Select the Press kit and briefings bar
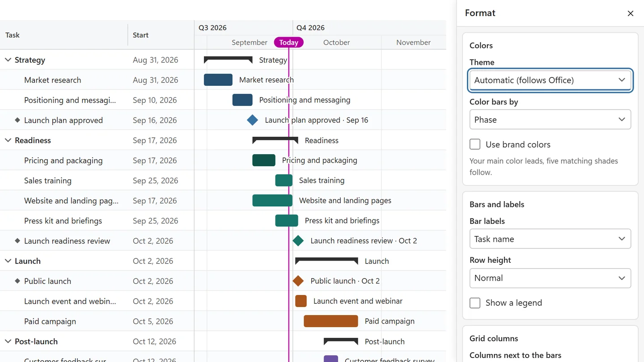This screenshot has height=362, width=644. 287,220
